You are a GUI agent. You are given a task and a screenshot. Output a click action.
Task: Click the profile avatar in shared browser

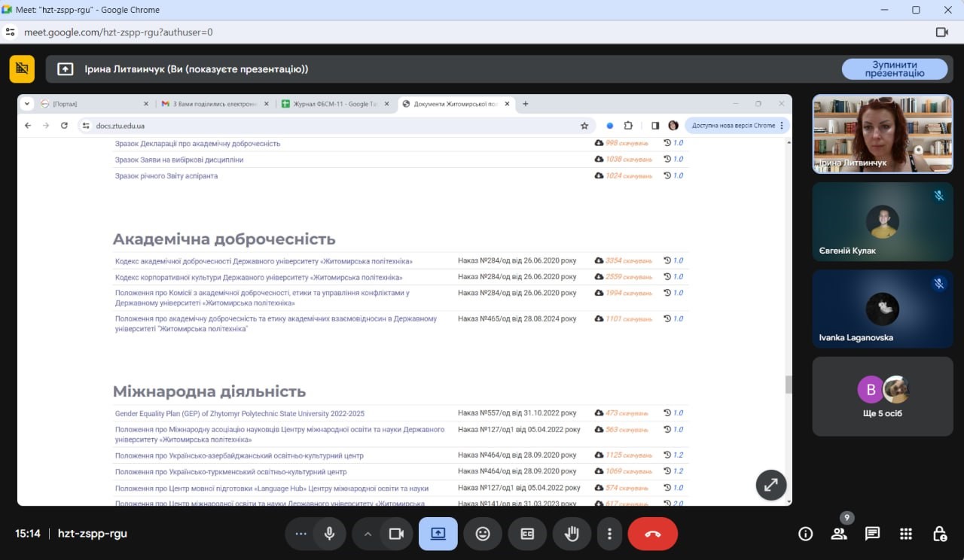(673, 126)
